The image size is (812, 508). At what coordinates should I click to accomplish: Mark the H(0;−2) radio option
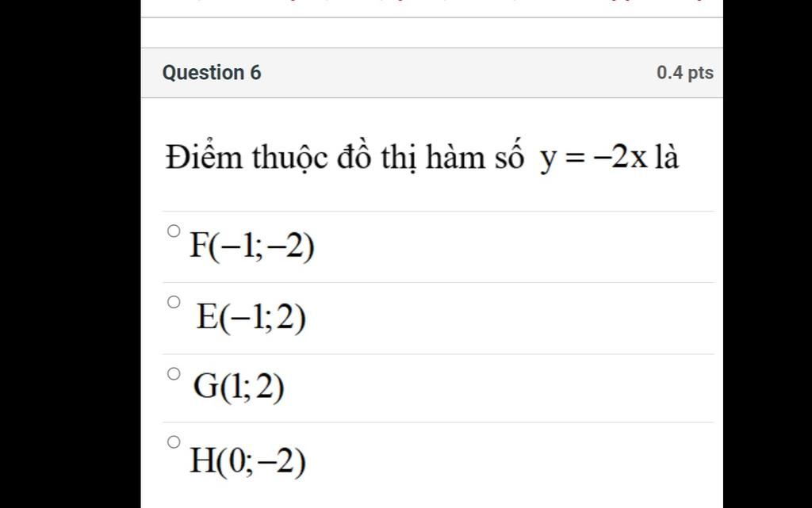[x=174, y=441]
